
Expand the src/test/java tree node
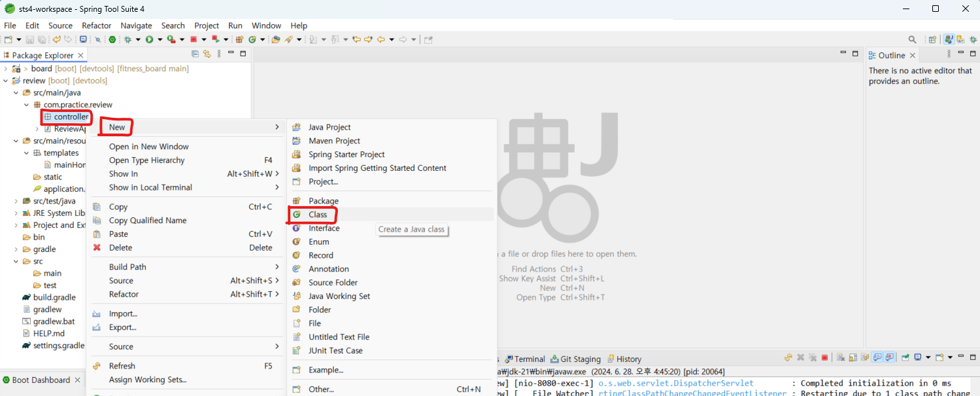[14, 201]
